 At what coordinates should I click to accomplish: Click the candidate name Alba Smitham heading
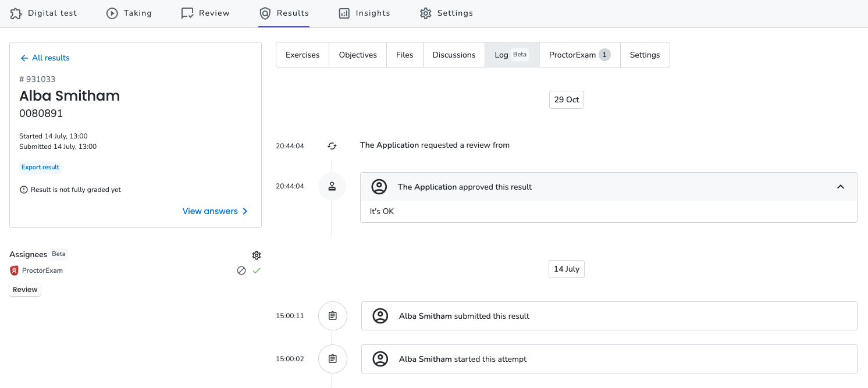click(70, 96)
